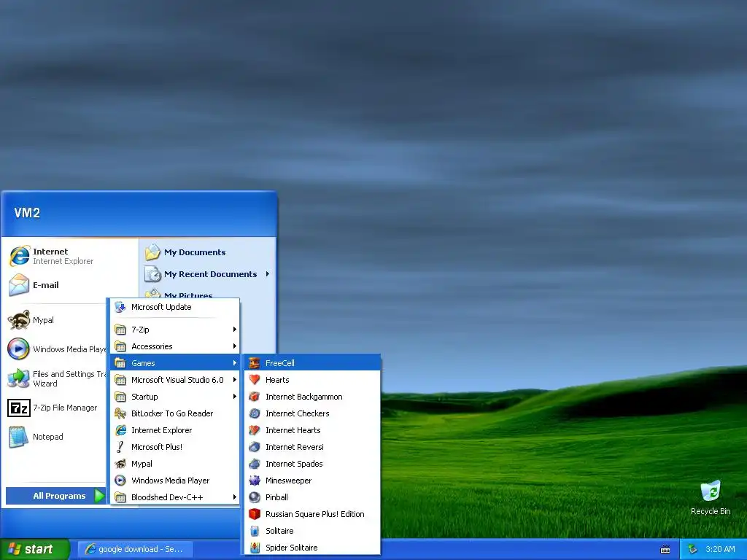The height and width of the screenshot is (560, 747).
Task: Click the BitLocker To Go Reader icon
Action: pos(120,413)
